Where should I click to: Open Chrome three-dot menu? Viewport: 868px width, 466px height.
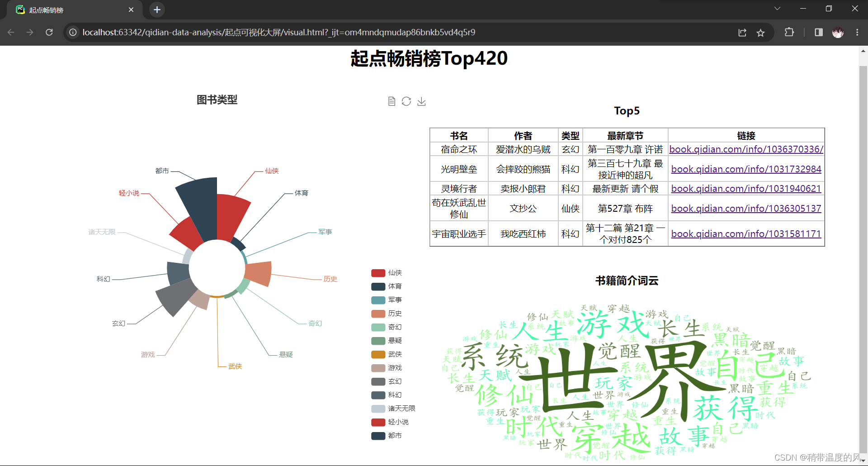point(857,33)
